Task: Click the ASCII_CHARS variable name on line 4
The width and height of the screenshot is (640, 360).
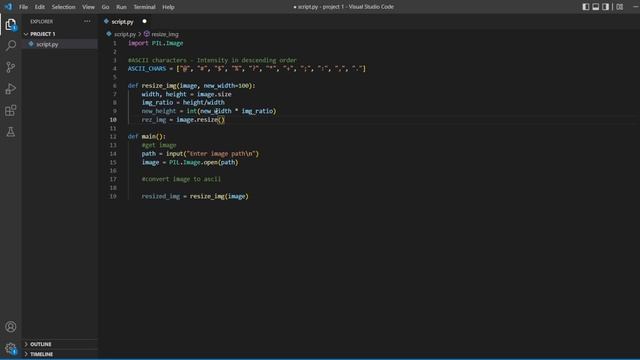Action: [147, 69]
